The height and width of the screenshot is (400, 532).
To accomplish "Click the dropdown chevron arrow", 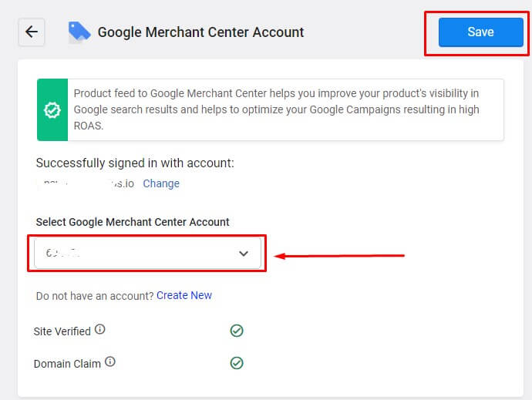I will coord(244,254).
